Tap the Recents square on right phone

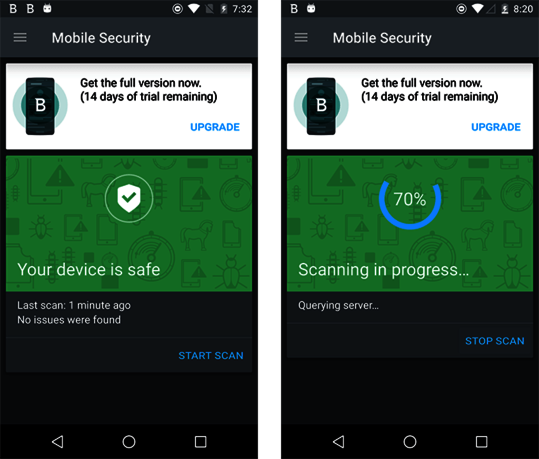(481, 441)
